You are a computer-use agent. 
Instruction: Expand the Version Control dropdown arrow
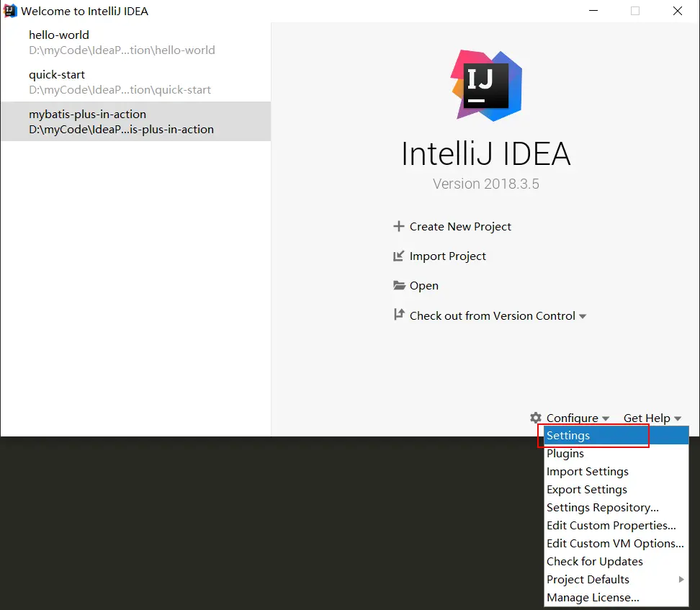pyautogui.click(x=583, y=316)
